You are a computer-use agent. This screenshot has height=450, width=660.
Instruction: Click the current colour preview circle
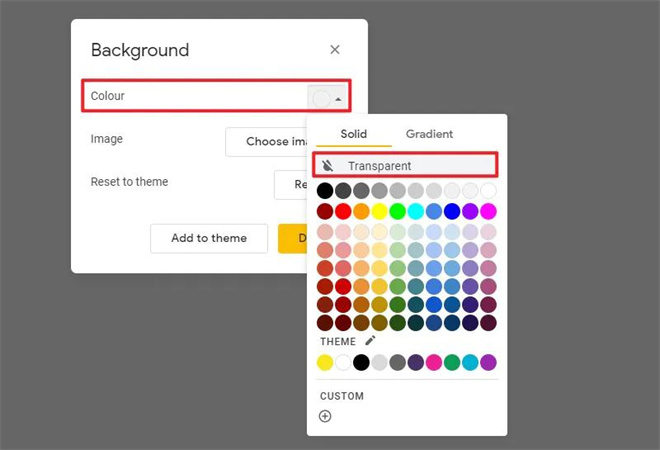point(321,99)
